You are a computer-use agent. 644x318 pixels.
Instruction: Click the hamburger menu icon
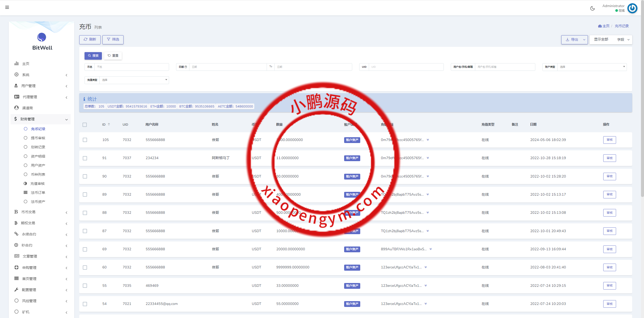tap(7, 7)
